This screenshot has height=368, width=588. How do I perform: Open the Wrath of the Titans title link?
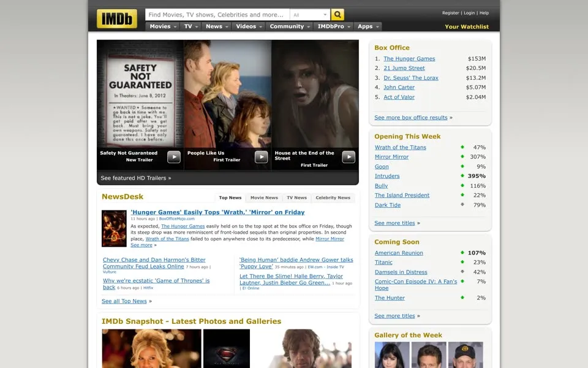point(400,147)
